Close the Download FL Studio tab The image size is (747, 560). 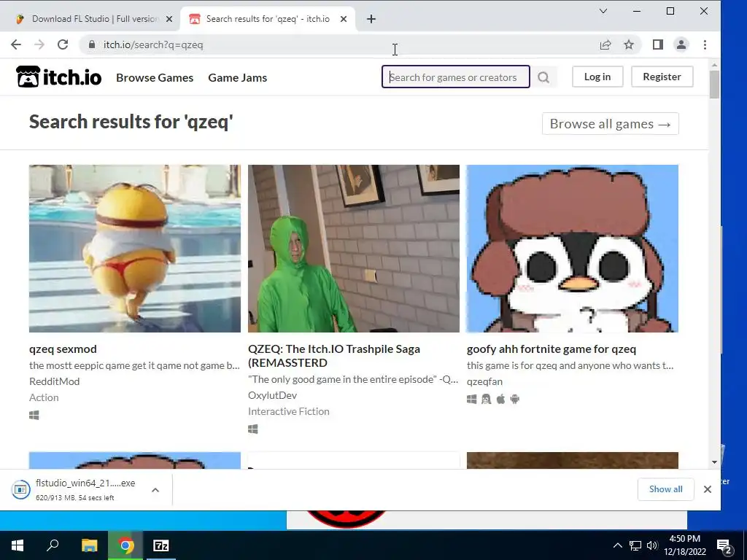click(x=169, y=19)
